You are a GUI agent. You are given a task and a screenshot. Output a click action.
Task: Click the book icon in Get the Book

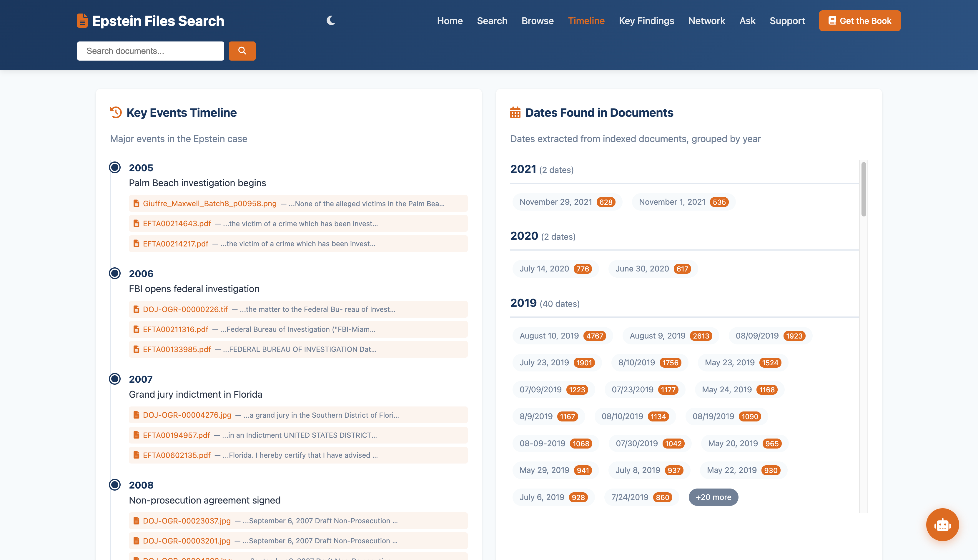(x=832, y=21)
